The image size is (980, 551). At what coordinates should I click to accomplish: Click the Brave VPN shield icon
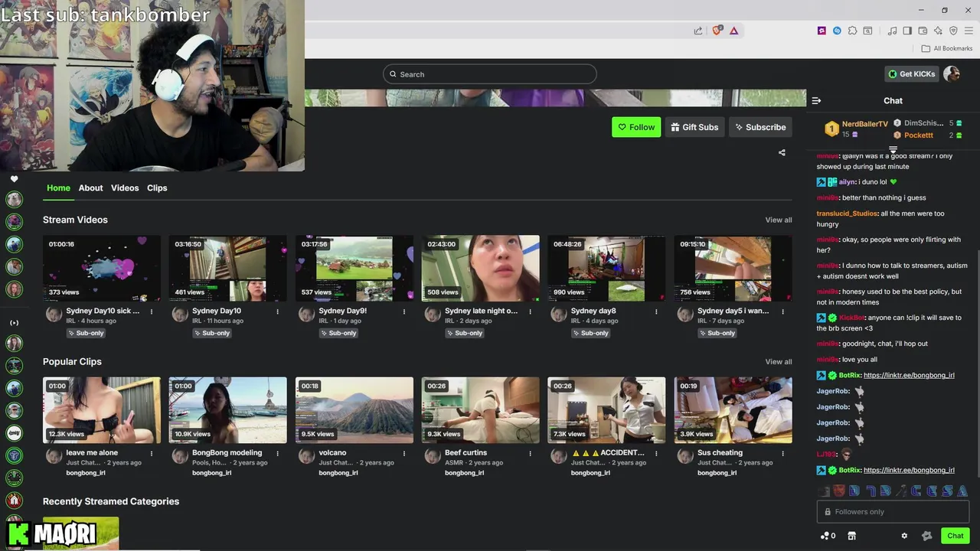coord(953,31)
